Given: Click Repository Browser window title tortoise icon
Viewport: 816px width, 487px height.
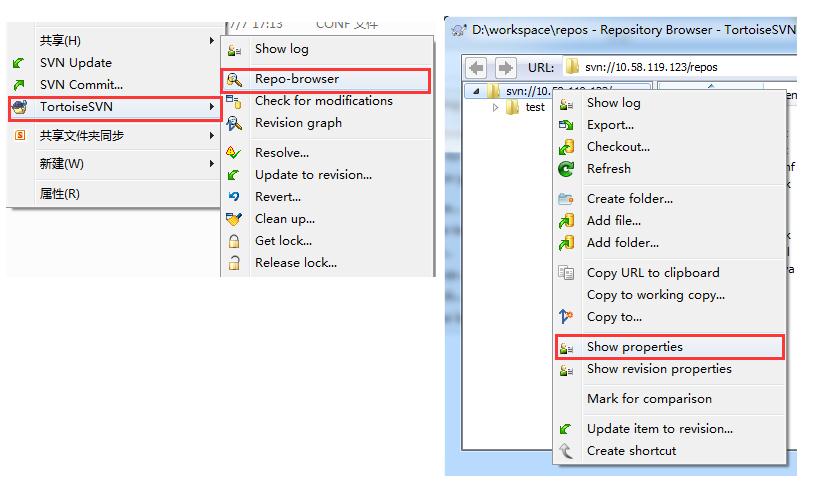Looking at the screenshot, I should pos(458,30).
